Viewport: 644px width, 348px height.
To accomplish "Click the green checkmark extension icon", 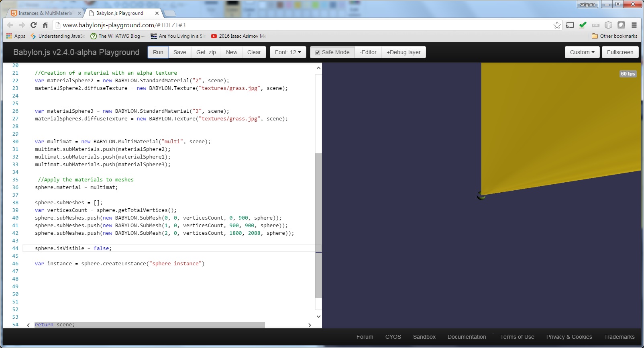I will [583, 25].
